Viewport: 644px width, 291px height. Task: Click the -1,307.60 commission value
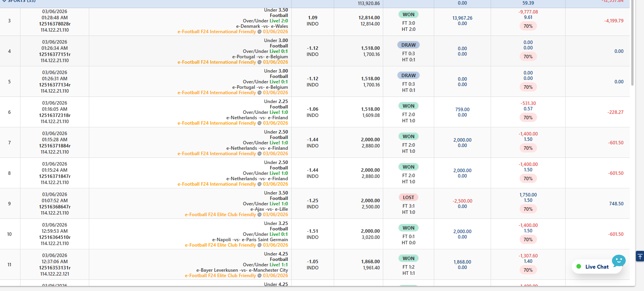(528, 256)
